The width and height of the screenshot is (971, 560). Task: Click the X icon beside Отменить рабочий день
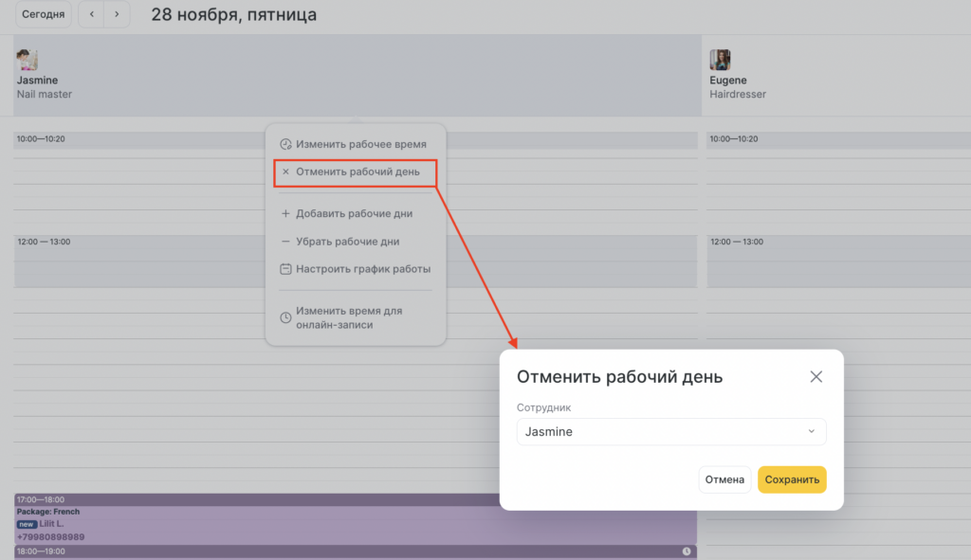285,172
